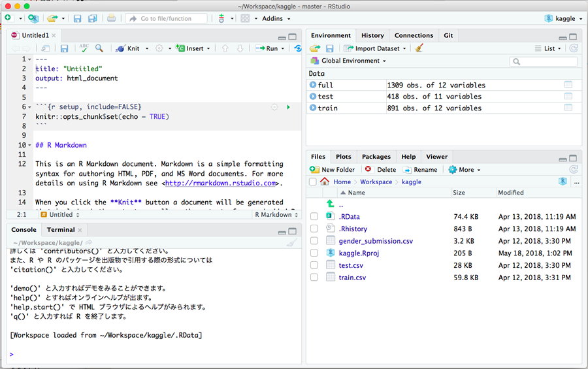This screenshot has height=369, width=588.
Task: Click the Run button in editor toolbar
Action: point(267,48)
